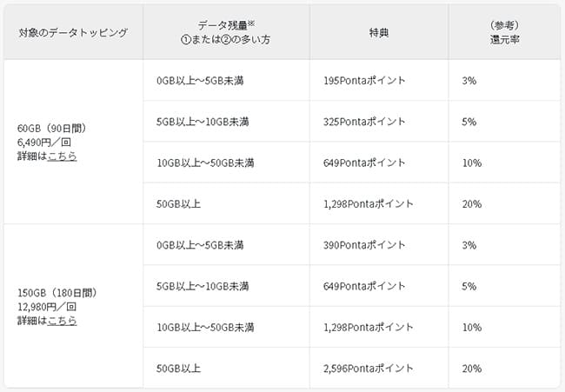565x392 pixels.
Task: Select the 325Pontaポイント cell
Action: (364, 122)
